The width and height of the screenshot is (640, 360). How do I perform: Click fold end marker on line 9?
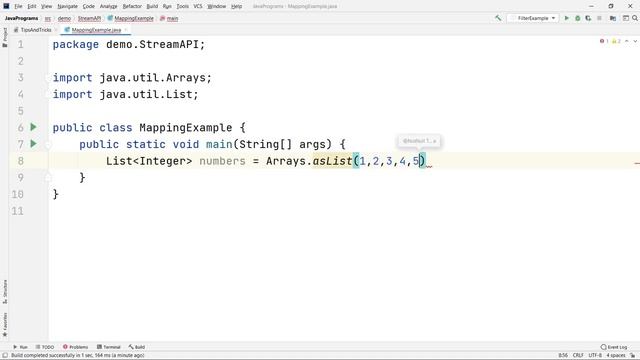[x=48, y=177]
